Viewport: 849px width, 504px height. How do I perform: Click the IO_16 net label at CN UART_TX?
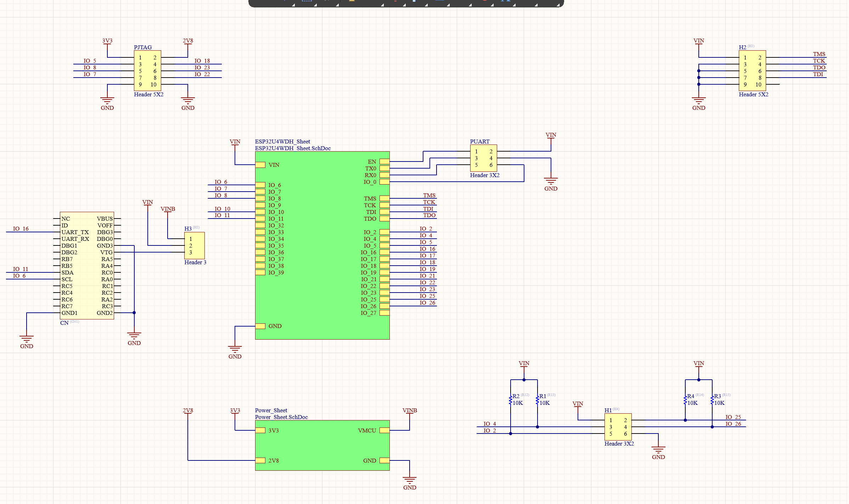[21, 229]
